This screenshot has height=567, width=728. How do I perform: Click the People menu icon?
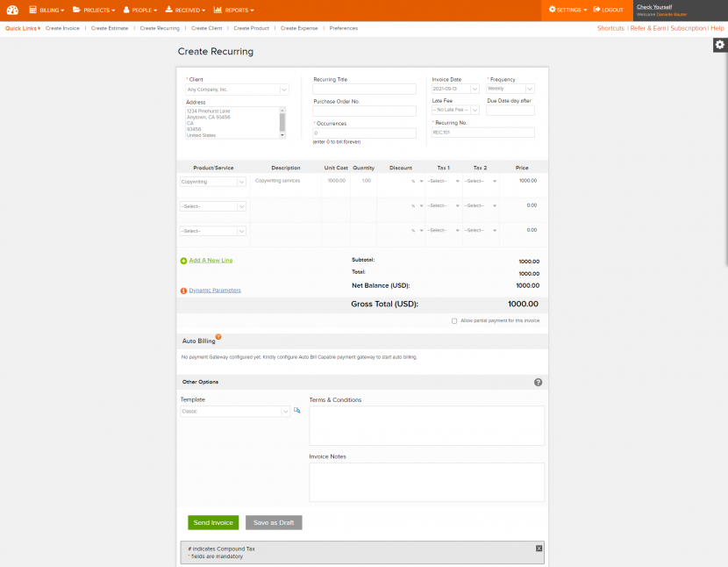tap(125, 10)
